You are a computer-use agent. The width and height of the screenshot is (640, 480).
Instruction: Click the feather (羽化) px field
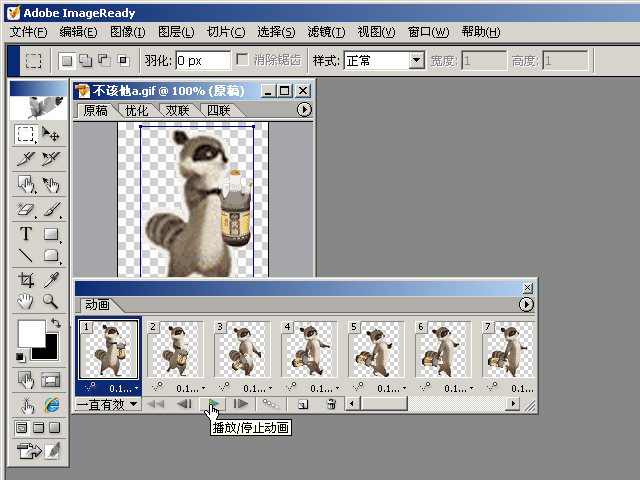(x=203, y=61)
